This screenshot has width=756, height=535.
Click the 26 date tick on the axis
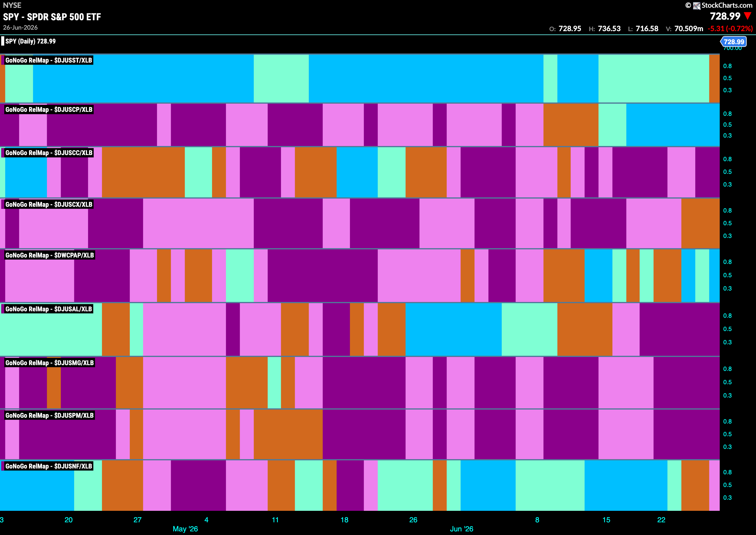tap(413, 520)
